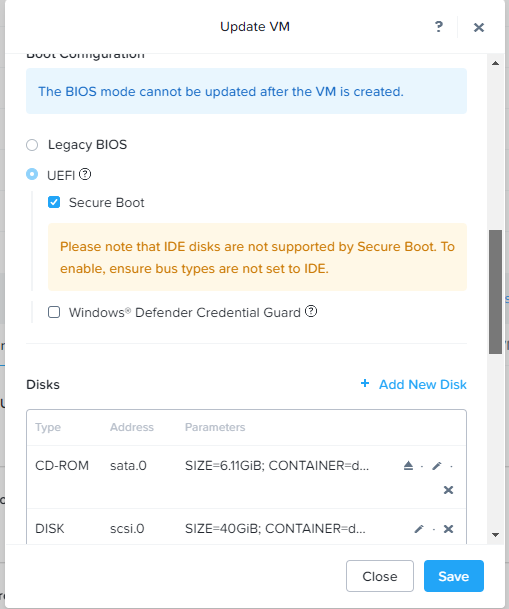
Task: Click the Close button
Action: pos(380,576)
